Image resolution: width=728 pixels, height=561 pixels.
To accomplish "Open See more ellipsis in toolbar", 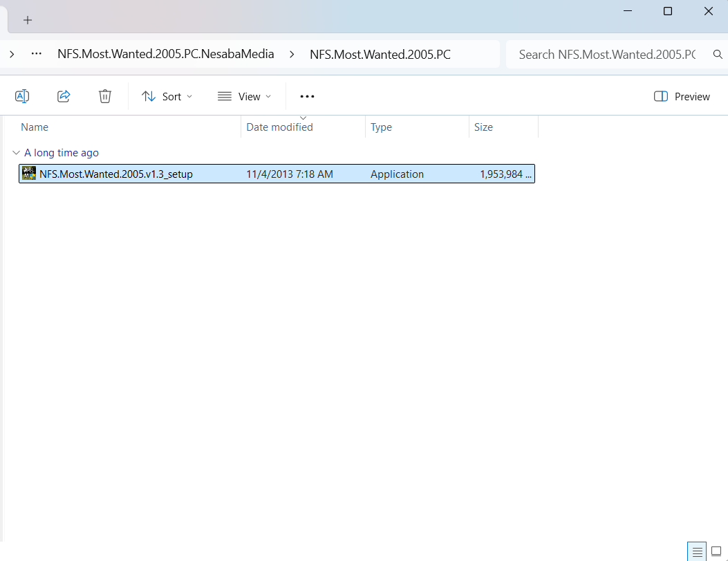I will [x=307, y=97].
